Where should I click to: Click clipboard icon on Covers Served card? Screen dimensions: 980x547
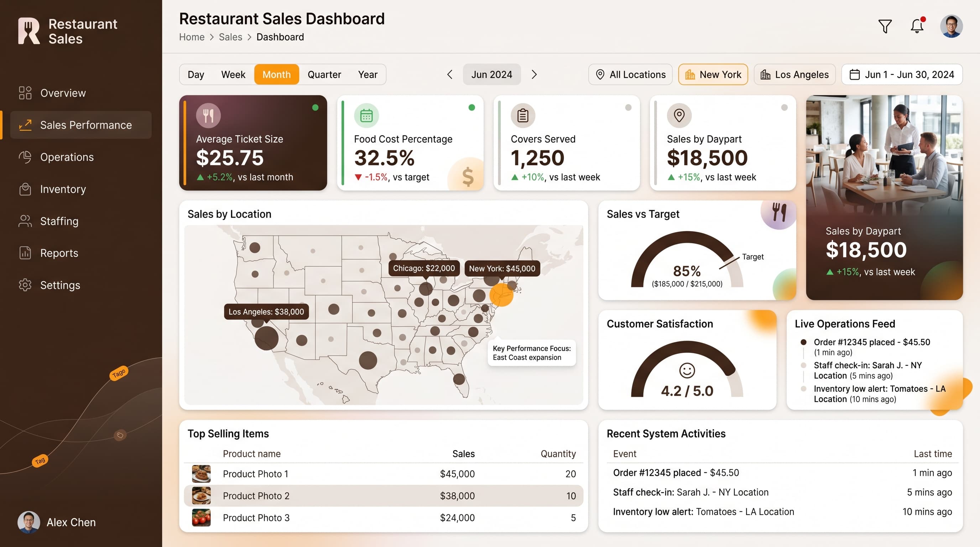pos(523,115)
